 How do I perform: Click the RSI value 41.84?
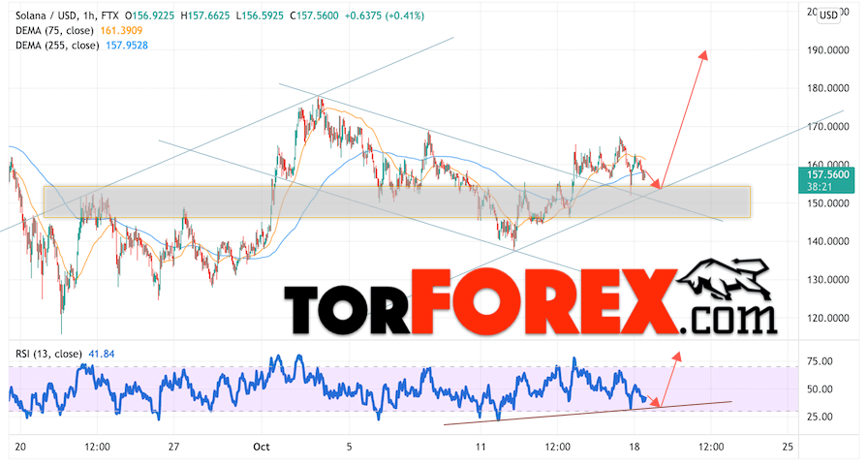click(102, 354)
